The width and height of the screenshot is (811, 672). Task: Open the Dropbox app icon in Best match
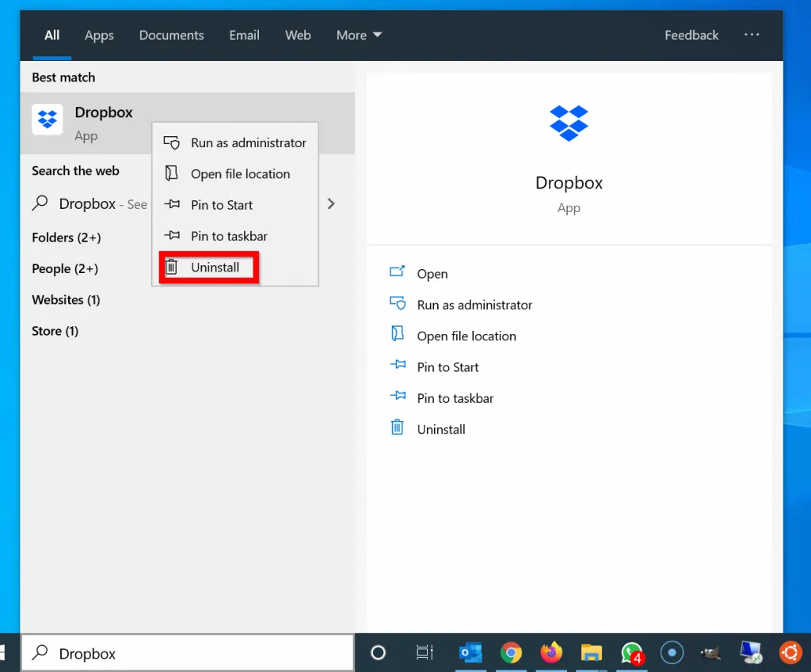(48, 120)
